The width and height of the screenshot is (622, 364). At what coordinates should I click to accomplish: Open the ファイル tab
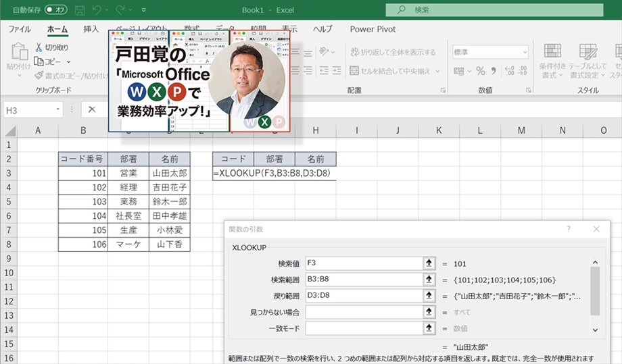point(20,29)
